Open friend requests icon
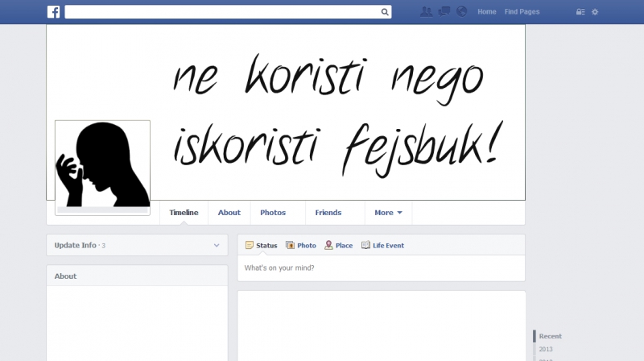This screenshot has height=361, width=644. coord(427,12)
